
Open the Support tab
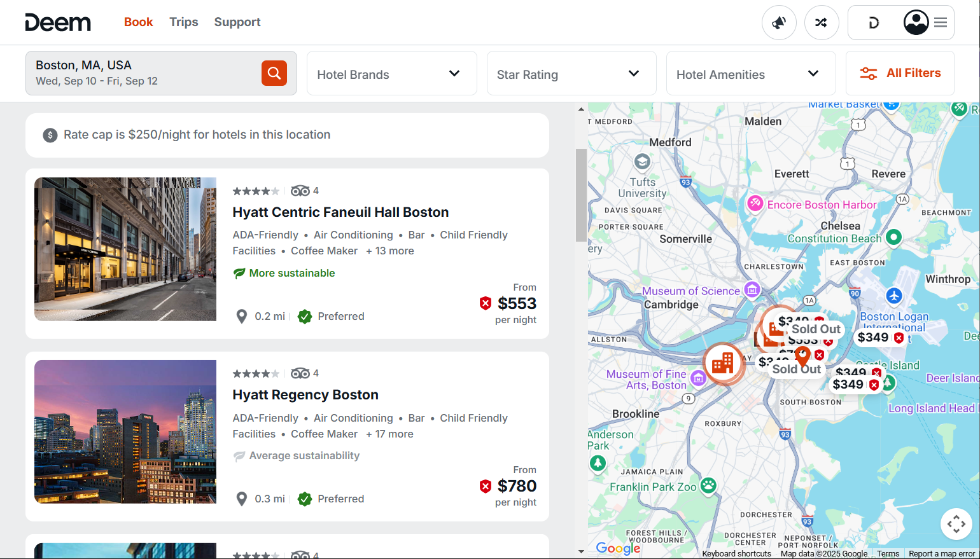point(237,22)
